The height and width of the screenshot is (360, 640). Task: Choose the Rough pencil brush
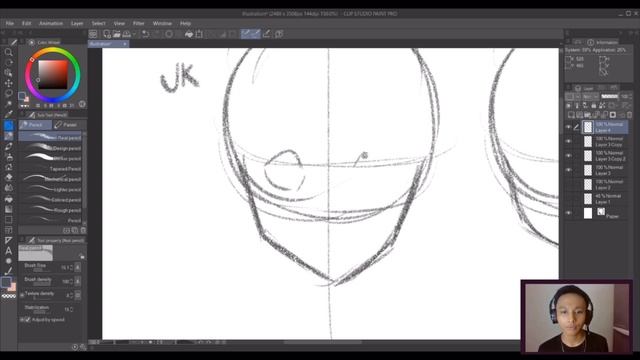tap(51, 210)
